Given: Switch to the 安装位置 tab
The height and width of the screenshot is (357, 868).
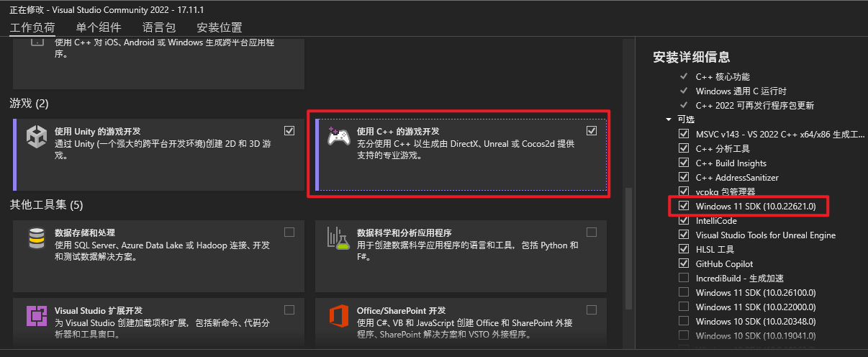Looking at the screenshot, I should pos(220,27).
